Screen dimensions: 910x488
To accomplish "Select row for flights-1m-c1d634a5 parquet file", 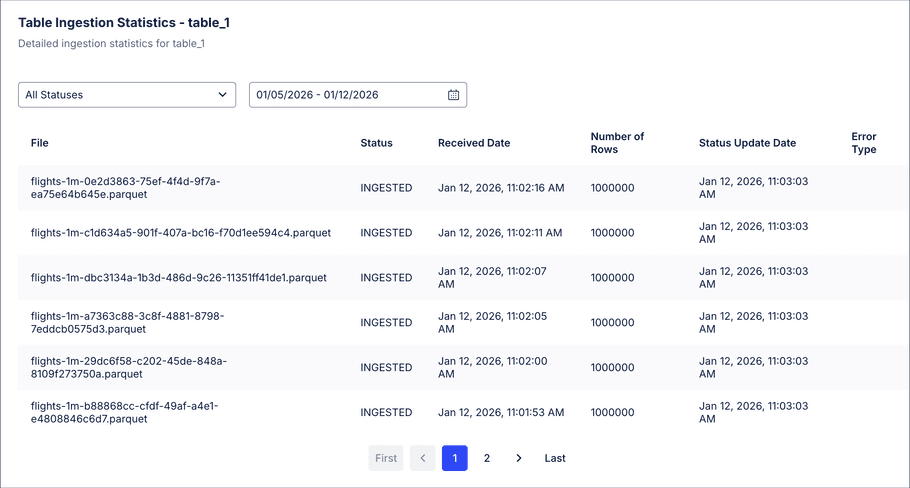I will (x=180, y=233).
